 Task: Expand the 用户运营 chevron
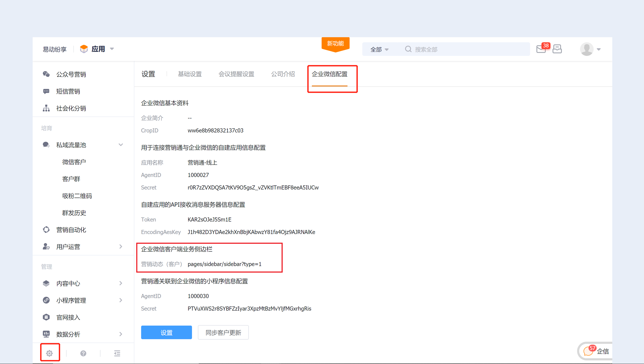click(121, 246)
